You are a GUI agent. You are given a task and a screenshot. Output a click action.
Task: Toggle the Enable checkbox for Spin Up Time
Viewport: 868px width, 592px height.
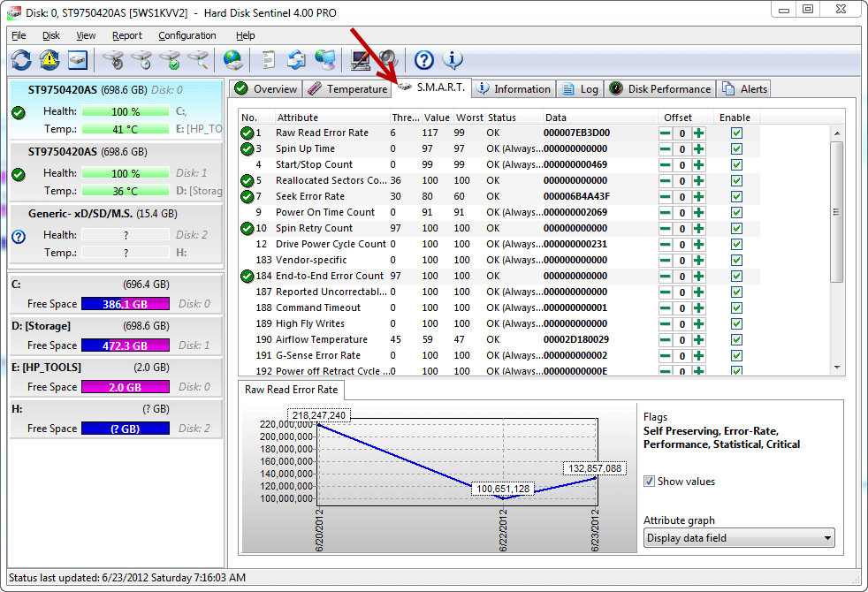[x=736, y=148]
